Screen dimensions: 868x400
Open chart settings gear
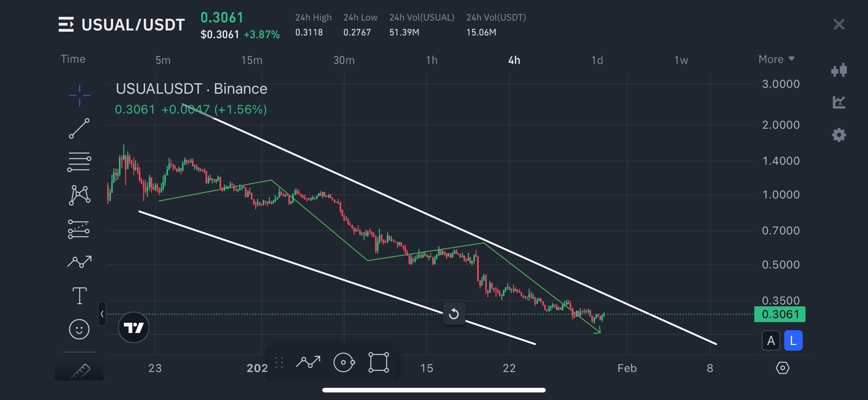(839, 135)
